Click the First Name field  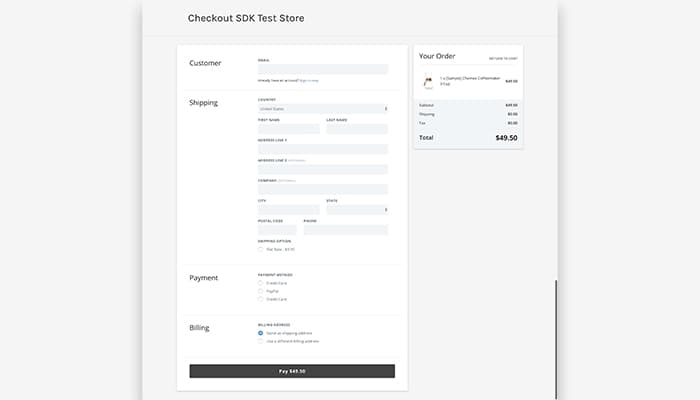tap(288, 129)
